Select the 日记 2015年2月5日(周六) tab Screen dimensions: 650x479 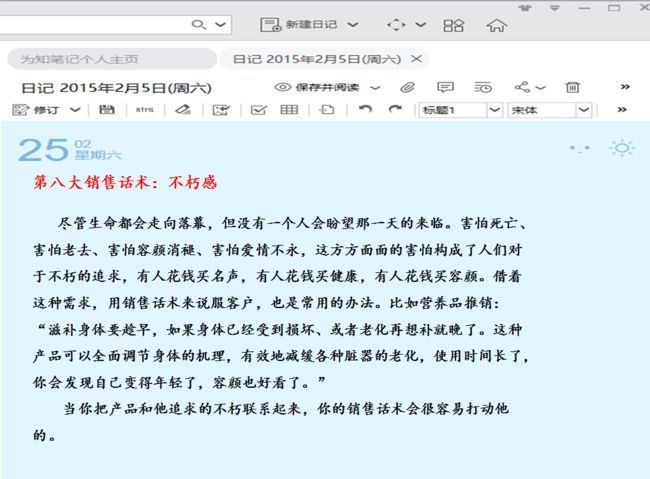[x=317, y=59]
